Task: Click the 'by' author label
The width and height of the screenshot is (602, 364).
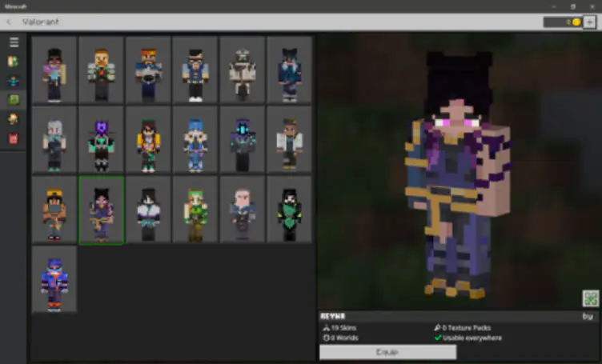Action: [x=588, y=317]
